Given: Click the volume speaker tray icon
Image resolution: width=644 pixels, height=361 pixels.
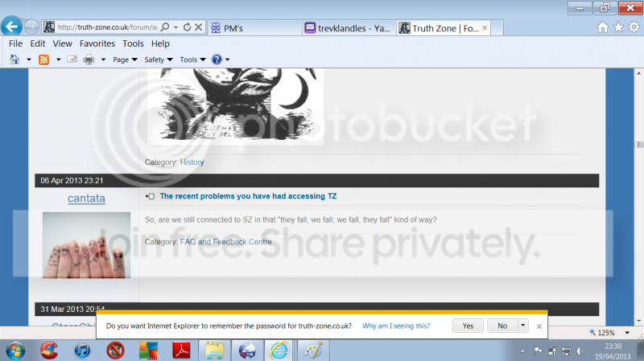Looking at the screenshot, I should (580, 351).
